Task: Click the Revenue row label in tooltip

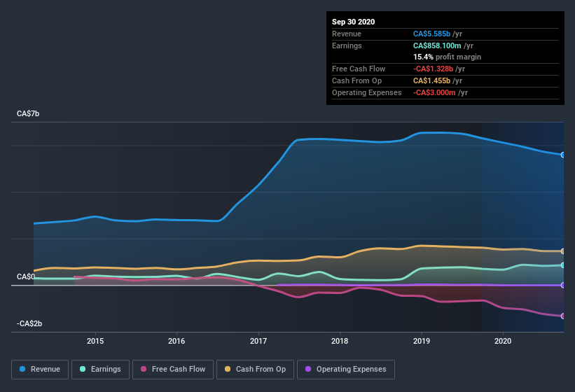Action: 347,34
